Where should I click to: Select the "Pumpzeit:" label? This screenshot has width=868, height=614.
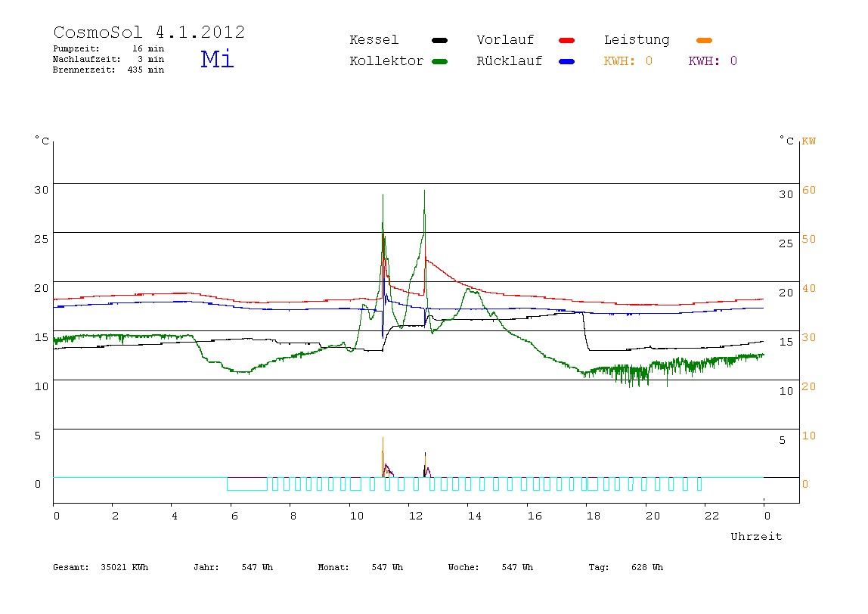[76, 48]
